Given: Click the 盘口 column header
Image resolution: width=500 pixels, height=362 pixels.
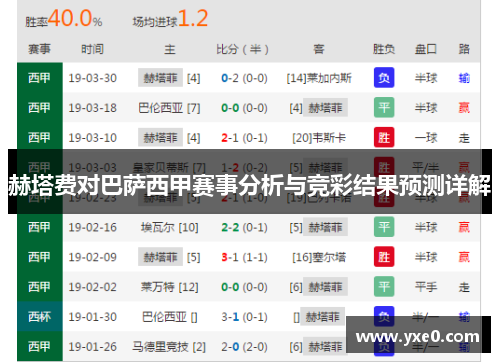Looking at the screenshot, I should coord(426,49).
